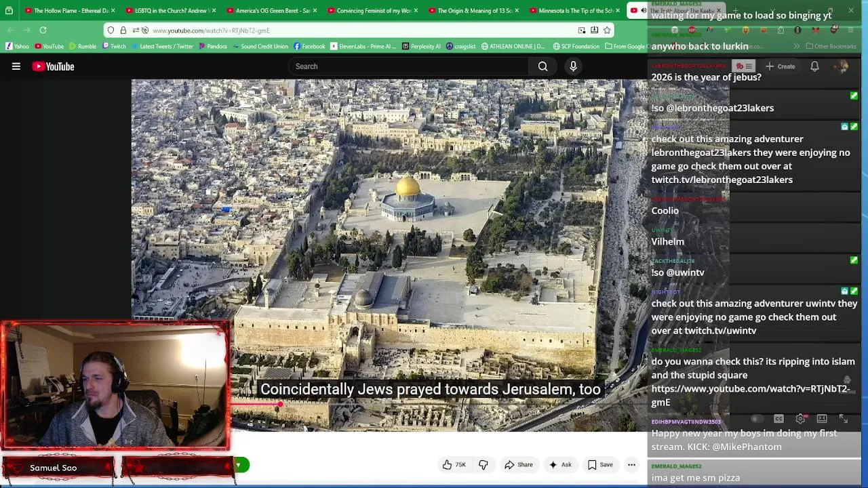Open the Pandora bookmark
Viewport: 868px width, 488px height.
click(213, 46)
